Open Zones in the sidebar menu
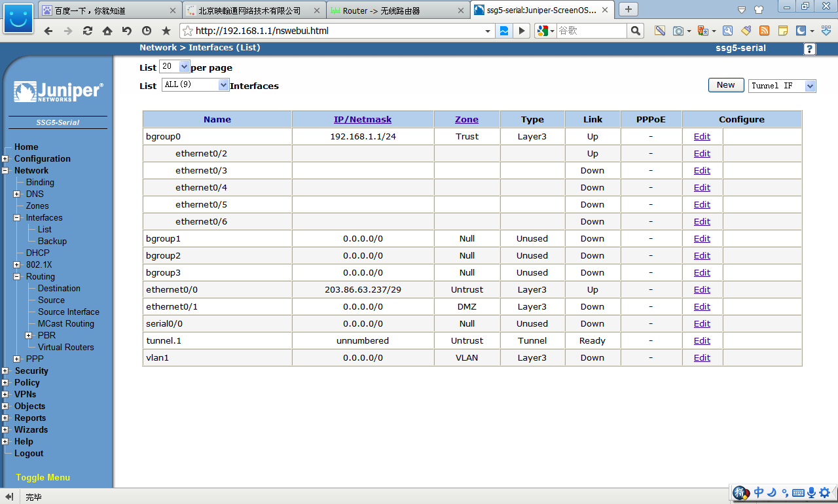The height and width of the screenshot is (504, 838). pos(37,206)
